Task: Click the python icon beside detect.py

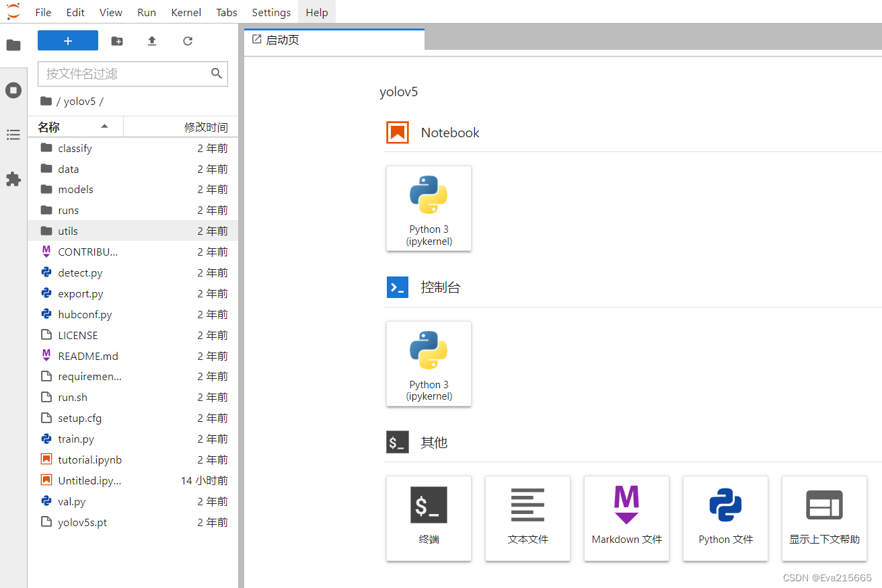Action: click(46, 272)
